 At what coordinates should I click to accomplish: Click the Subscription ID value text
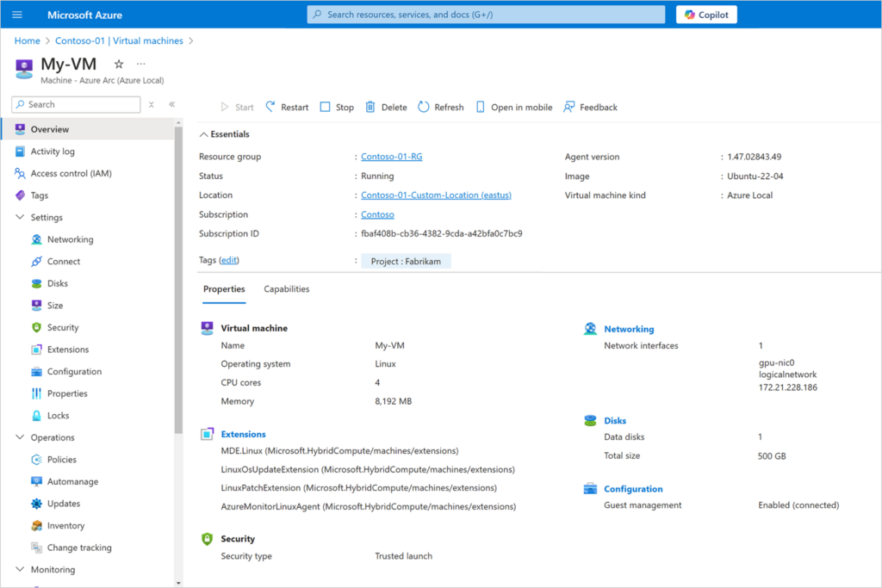coord(442,233)
